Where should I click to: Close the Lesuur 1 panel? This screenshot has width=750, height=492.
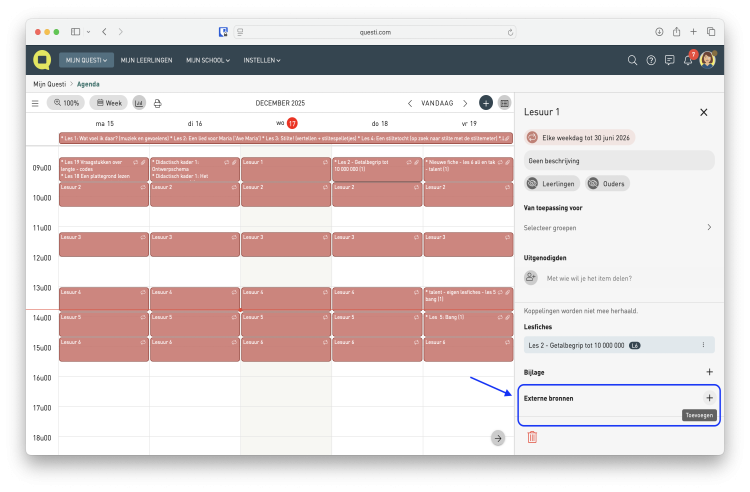coord(704,112)
